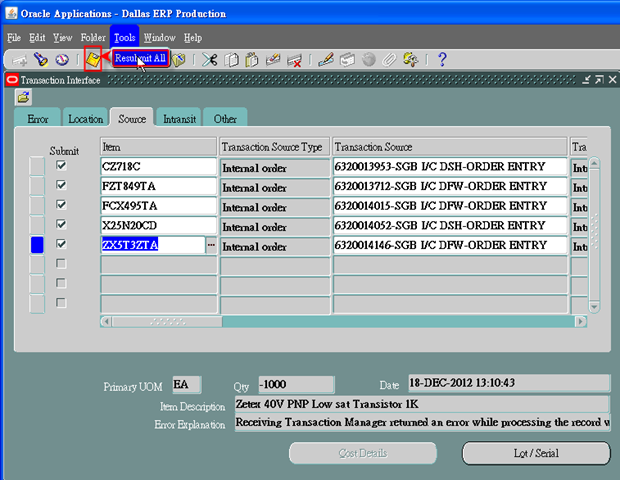
Task: Click Date field 18-DEC-2012 13:10:43
Action: [x=509, y=383]
